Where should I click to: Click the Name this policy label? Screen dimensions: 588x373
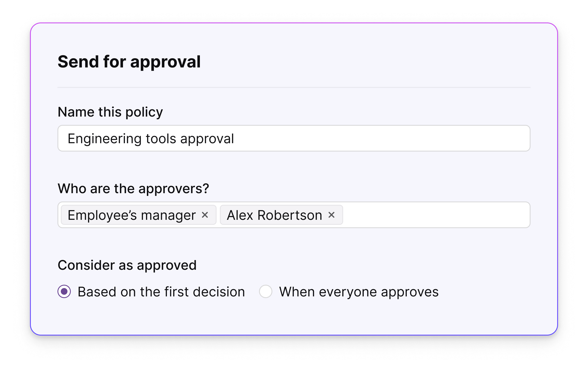click(110, 112)
